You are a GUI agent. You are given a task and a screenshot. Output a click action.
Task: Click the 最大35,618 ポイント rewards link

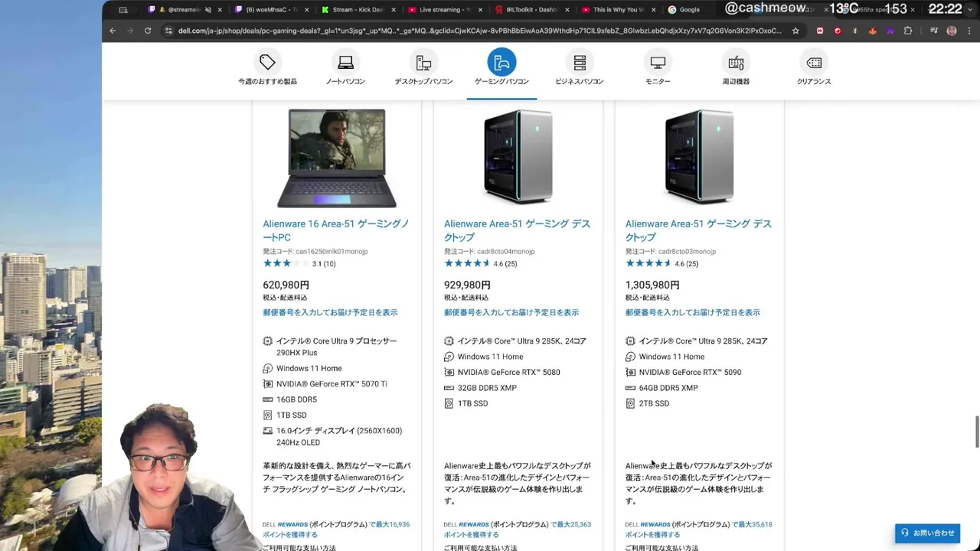(x=699, y=530)
